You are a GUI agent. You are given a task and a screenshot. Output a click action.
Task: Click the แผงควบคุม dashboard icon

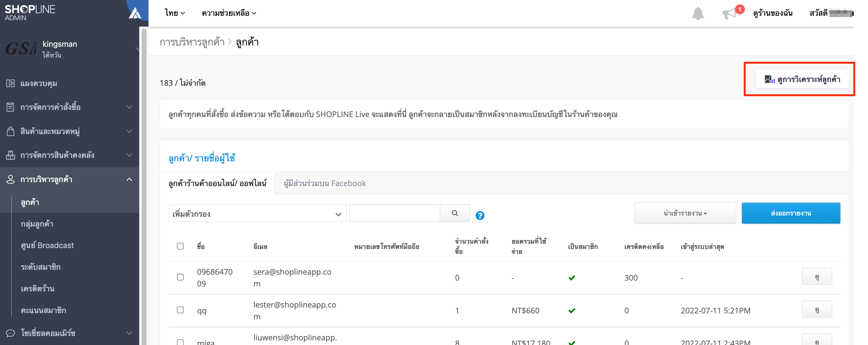(x=11, y=83)
